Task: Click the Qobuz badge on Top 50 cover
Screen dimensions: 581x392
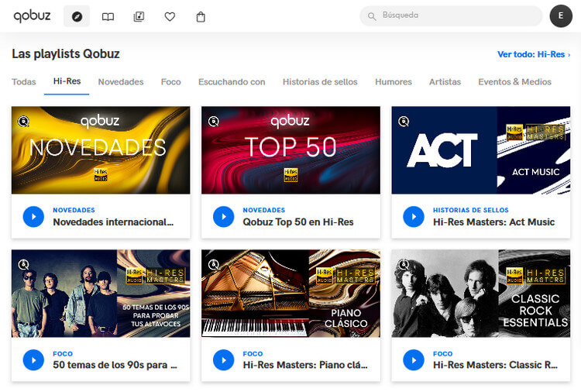Action: point(214,121)
